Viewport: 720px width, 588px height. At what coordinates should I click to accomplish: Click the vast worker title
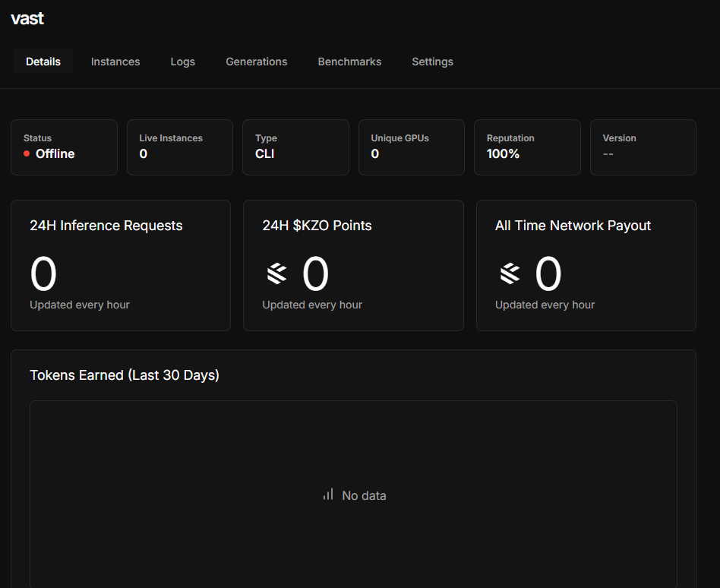point(27,19)
